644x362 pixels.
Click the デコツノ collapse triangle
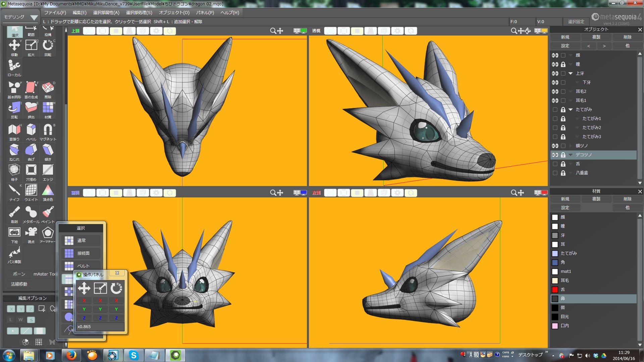click(571, 155)
